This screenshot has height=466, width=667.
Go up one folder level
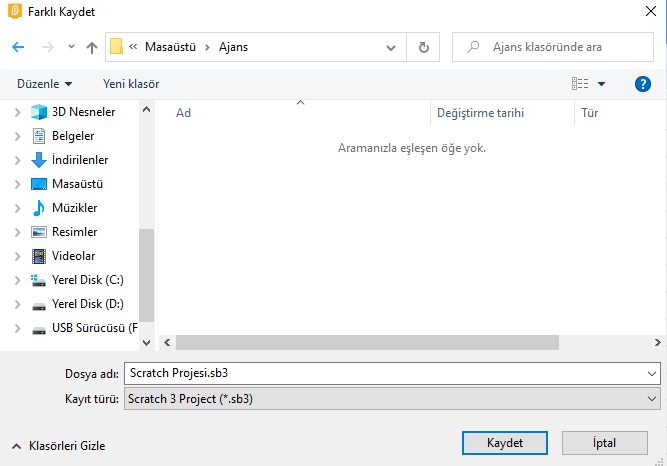point(91,47)
